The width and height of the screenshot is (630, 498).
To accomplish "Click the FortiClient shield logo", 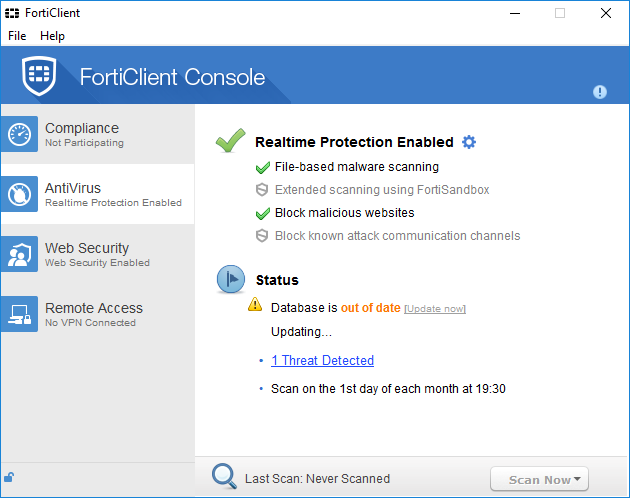I will (39, 76).
